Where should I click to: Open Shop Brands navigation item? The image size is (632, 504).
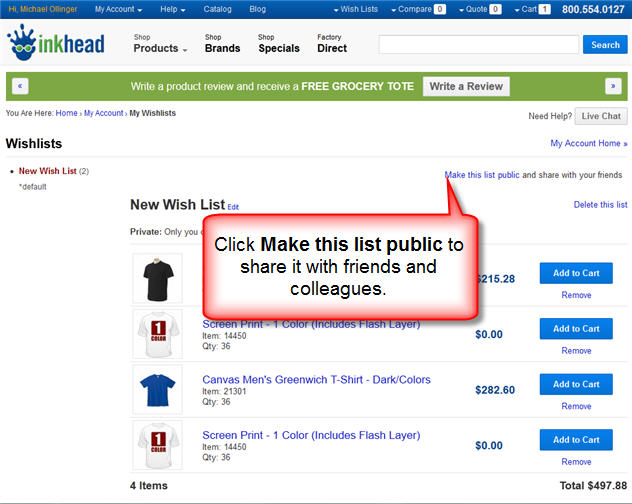222,43
